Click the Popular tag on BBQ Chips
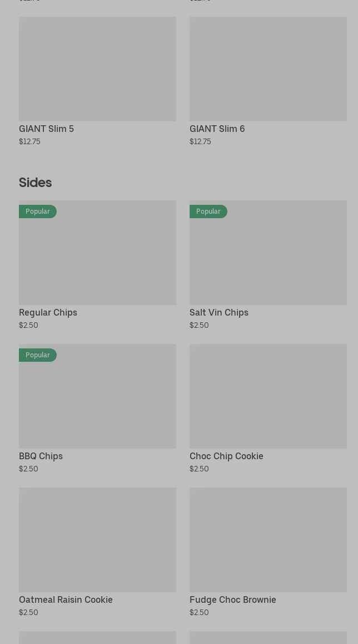 click(x=37, y=355)
